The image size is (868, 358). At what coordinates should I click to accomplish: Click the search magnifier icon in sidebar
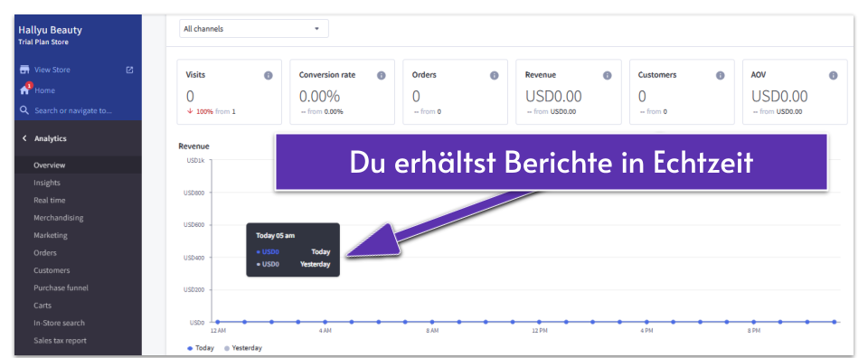(24, 110)
